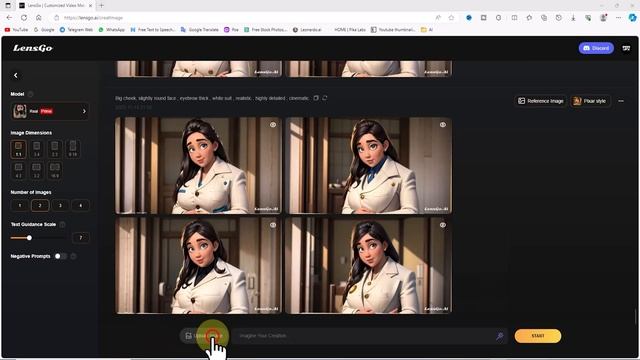Open the generated image with blue tie
This screenshot has width=640, height=360.
coord(369,165)
